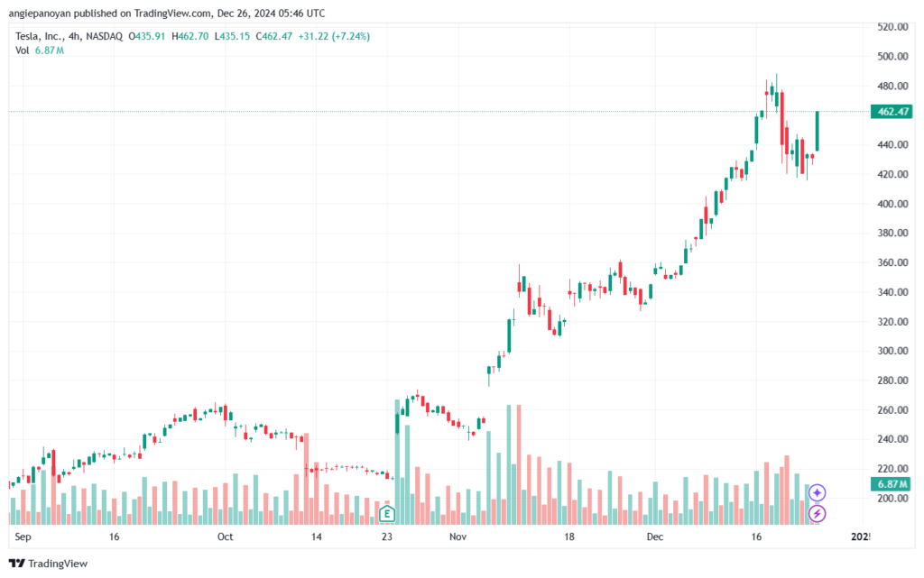Click the TradingView logo icon
Image resolution: width=924 pixels, height=578 pixels.
pyautogui.click(x=16, y=564)
